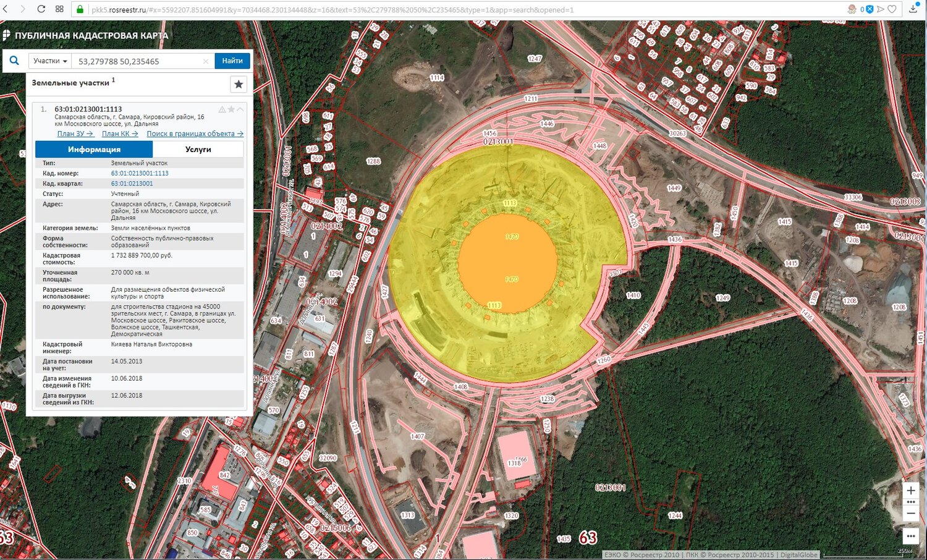
Task: Click the map parcel labeled 1407
Action: (x=418, y=436)
